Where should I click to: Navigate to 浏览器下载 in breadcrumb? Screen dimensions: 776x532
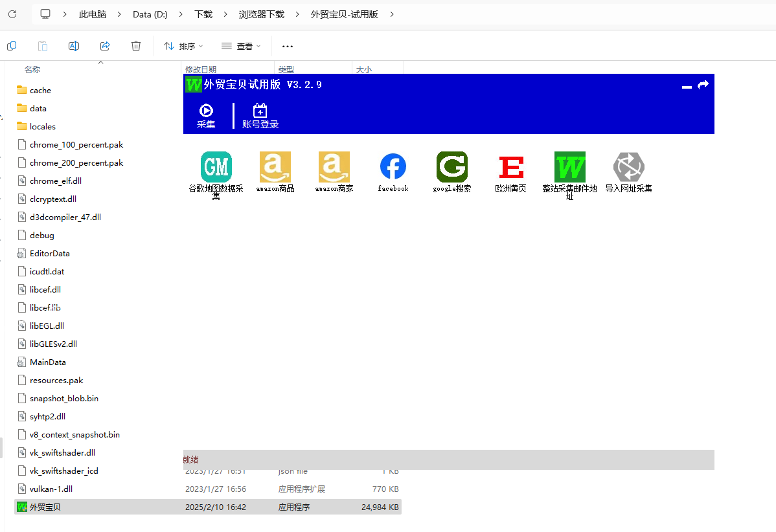tap(261, 14)
